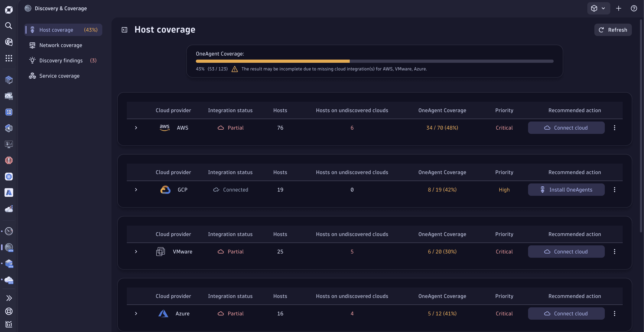The width and height of the screenshot is (644, 332).
Task: Click the warning triangle icon
Action: pyautogui.click(x=234, y=69)
